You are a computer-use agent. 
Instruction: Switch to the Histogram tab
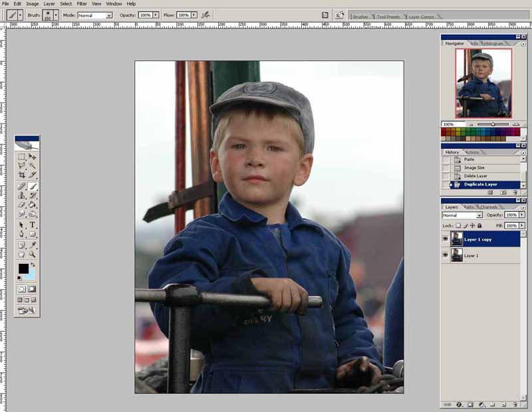pyautogui.click(x=493, y=43)
